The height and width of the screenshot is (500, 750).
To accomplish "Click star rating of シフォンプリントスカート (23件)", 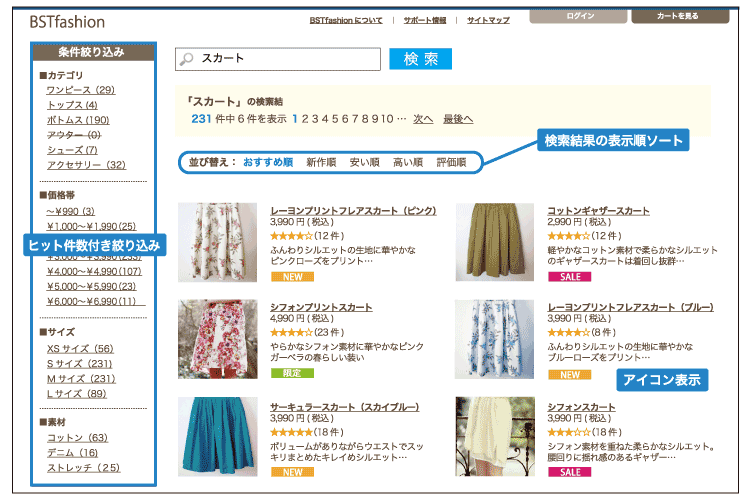I will pos(291,333).
